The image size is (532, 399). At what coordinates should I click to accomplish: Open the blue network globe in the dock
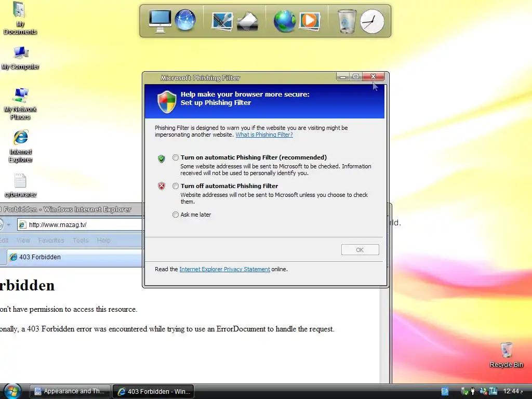tap(185, 20)
